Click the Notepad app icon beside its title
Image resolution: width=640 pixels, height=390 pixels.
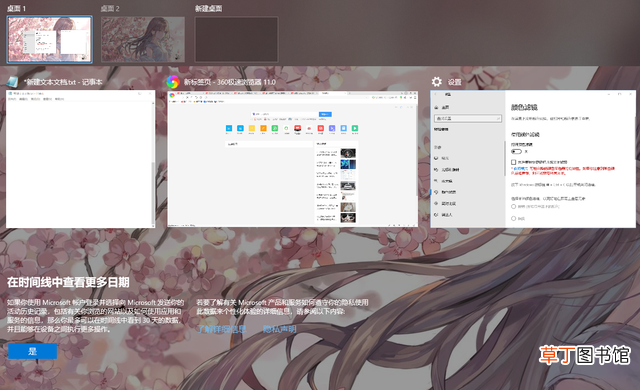pyautogui.click(x=13, y=82)
